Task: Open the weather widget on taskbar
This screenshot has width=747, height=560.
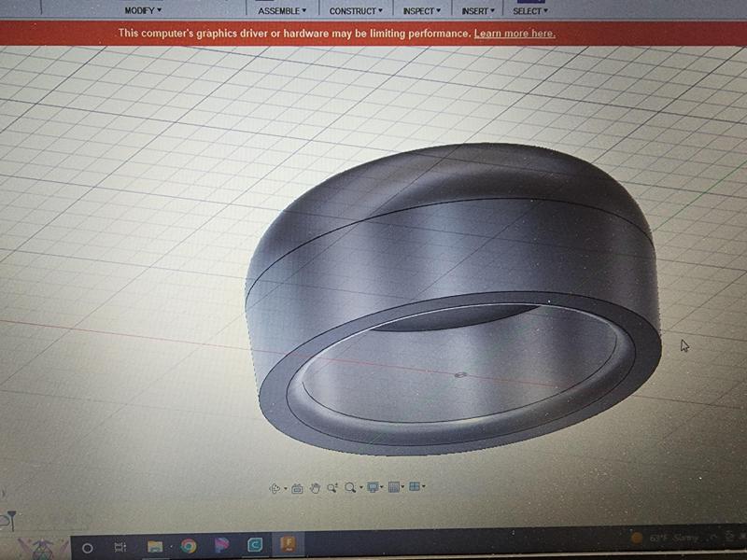Action: [665, 539]
